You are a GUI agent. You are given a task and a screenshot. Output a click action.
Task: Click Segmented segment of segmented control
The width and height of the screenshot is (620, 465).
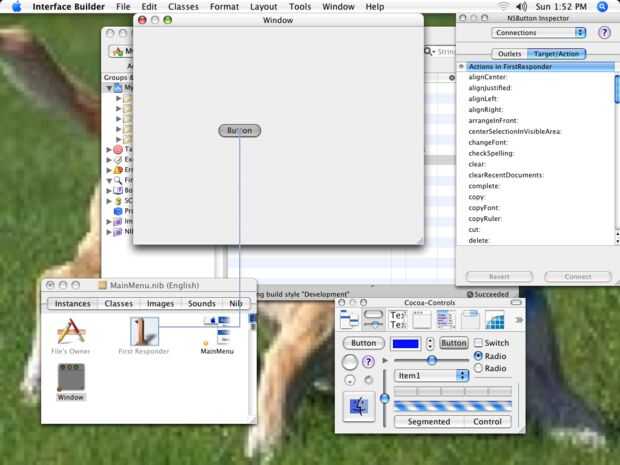[429, 422]
